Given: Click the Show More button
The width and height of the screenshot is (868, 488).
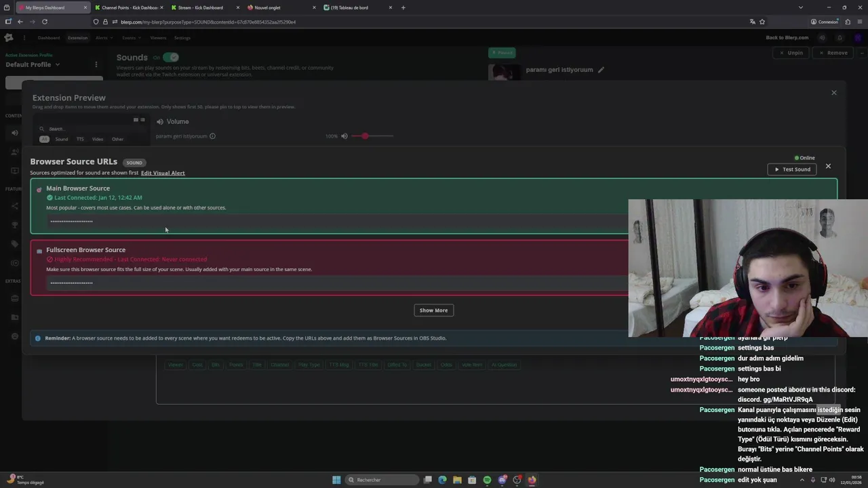Looking at the screenshot, I should coord(433,310).
